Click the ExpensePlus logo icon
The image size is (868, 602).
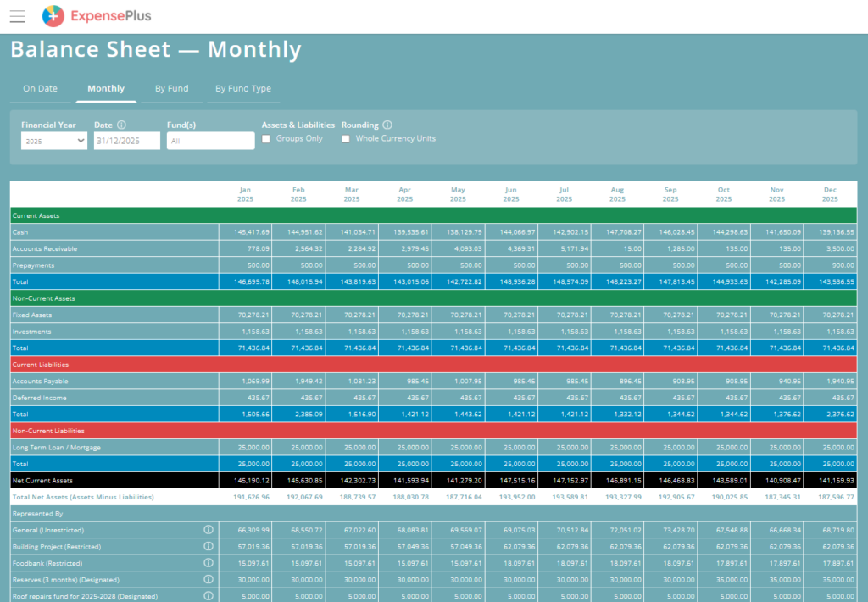point(53,15)
